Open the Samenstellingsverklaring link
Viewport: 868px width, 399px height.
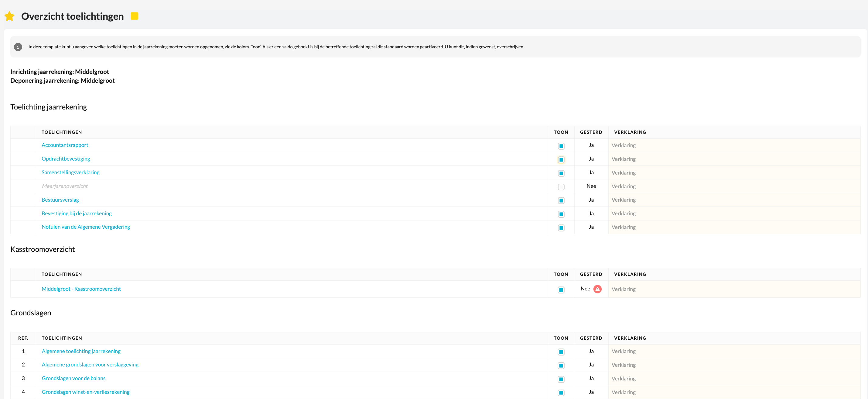click(70, 172)
